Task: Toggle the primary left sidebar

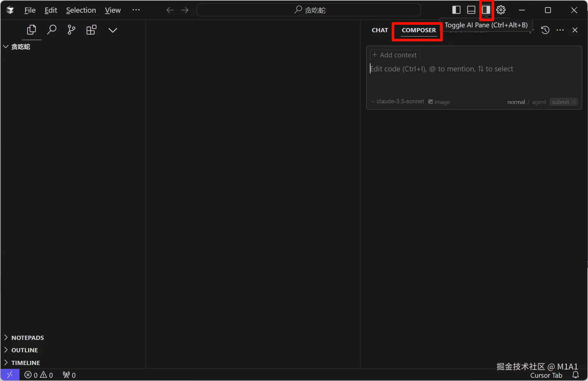Action: [456, 10]
